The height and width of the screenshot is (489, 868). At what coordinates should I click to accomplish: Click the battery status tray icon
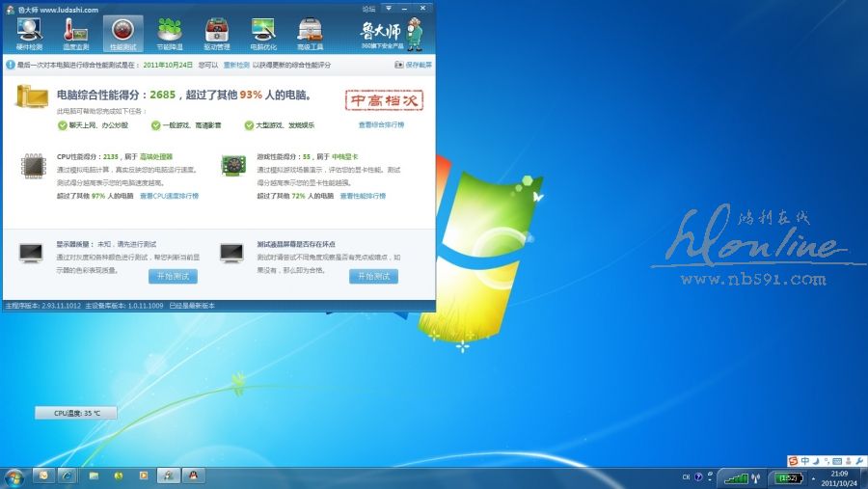788,478
